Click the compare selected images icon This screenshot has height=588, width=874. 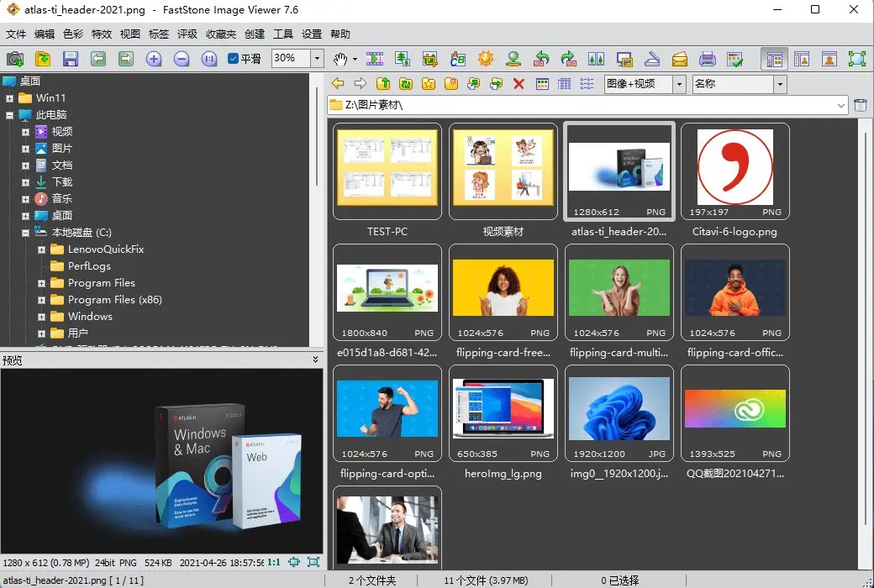click(x=597, y=59)
